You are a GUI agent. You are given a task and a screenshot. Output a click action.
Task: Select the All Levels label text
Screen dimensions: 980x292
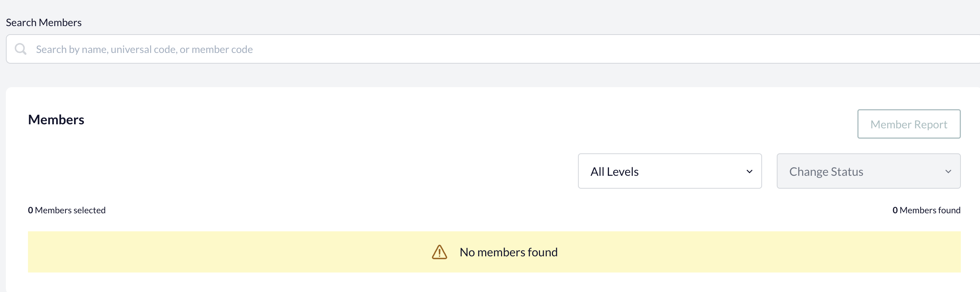coord(614,171)
